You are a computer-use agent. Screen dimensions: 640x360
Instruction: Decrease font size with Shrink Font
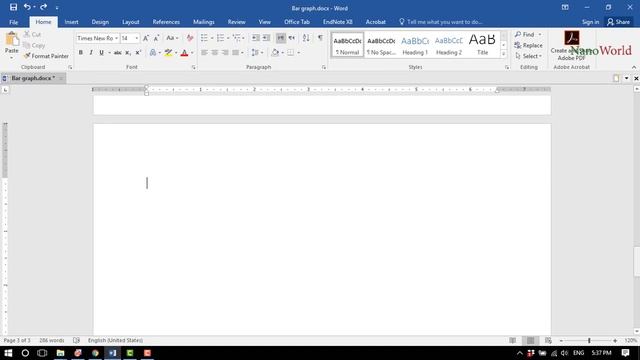[x=156, y=38]
